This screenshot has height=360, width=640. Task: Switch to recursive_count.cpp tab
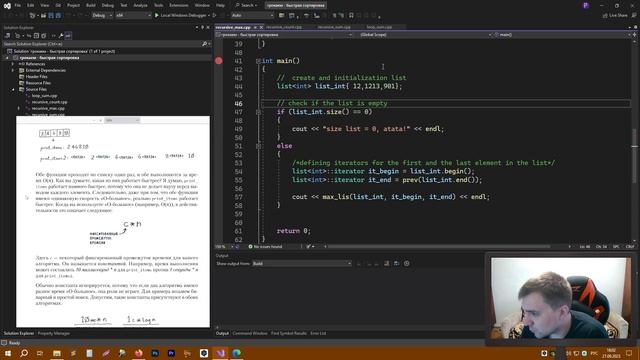(x=284, y=27)
